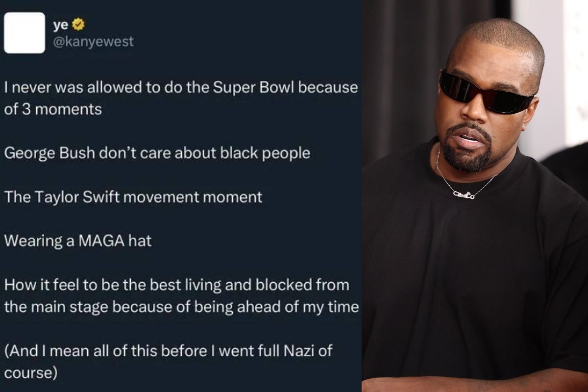Click the line "of 3 moments"
This screenshot has width=588, height=392.
[53, 109]
